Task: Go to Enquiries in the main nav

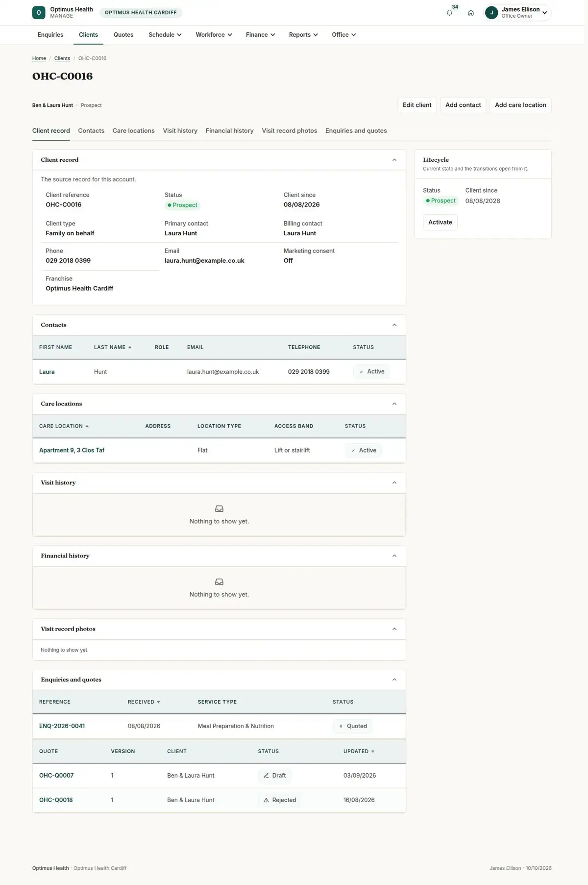Action: 50,35
